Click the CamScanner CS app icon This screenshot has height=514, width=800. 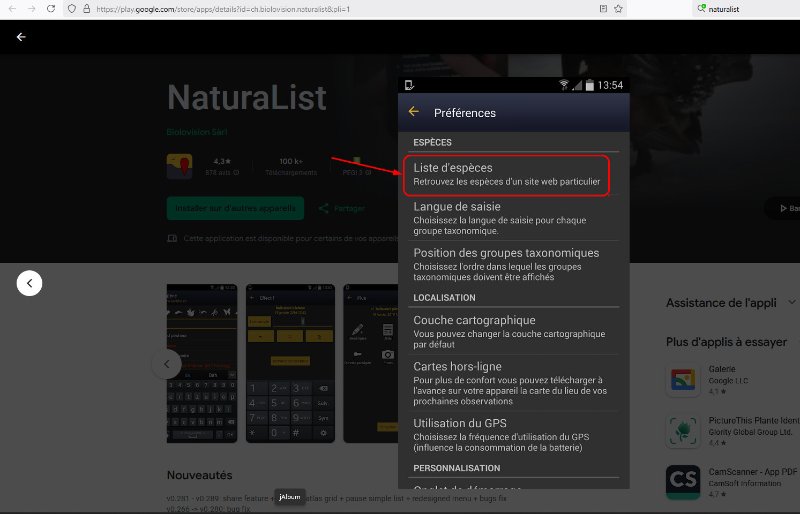point(683,482)
